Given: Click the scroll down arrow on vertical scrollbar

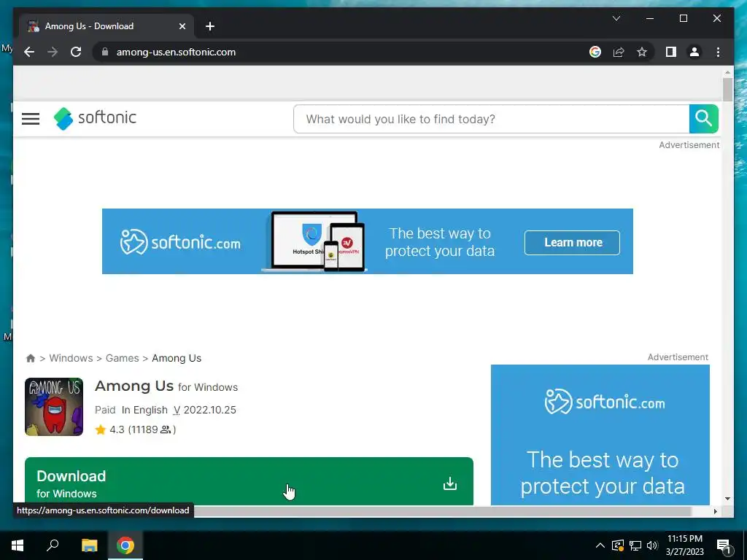Looking at the screenshot, I should pos(727,499).
